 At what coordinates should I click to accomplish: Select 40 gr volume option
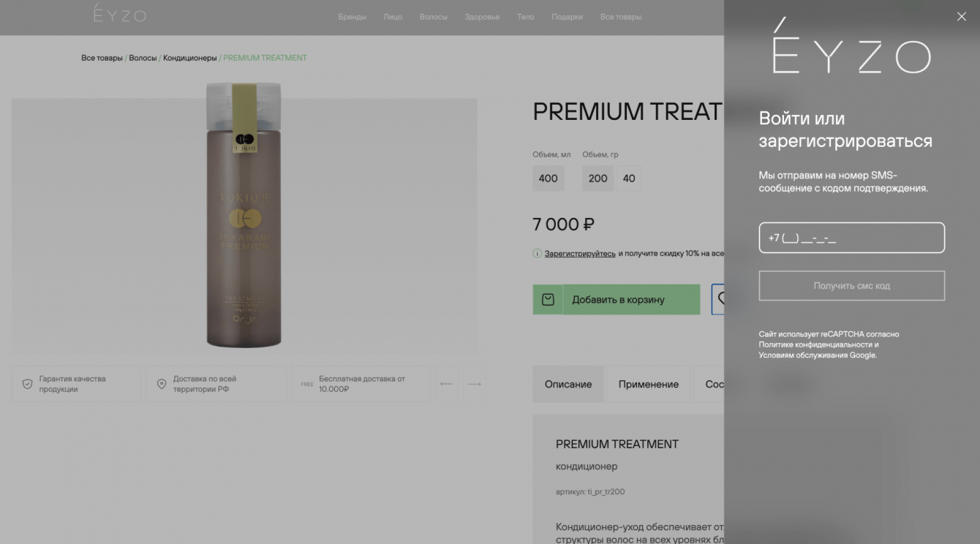click(629, 178)
